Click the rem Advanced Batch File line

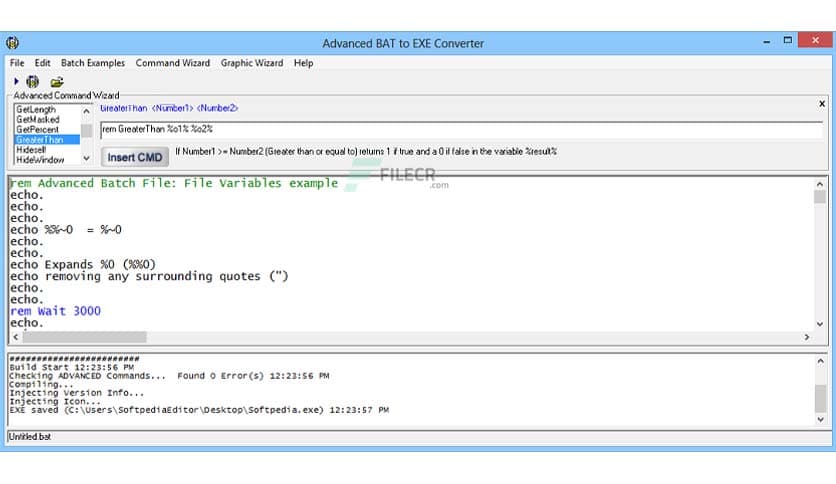tap(174, 183)
